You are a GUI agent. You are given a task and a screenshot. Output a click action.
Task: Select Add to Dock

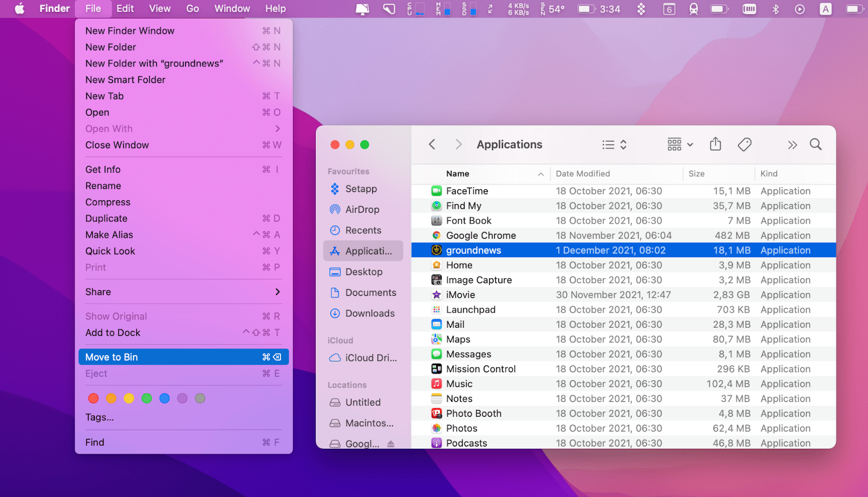183,333
